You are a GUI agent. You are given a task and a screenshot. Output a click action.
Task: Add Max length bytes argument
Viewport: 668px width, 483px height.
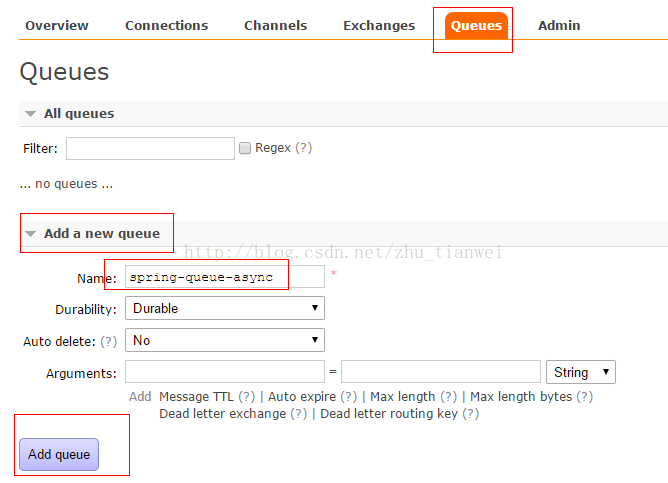(x=521, y=397)
